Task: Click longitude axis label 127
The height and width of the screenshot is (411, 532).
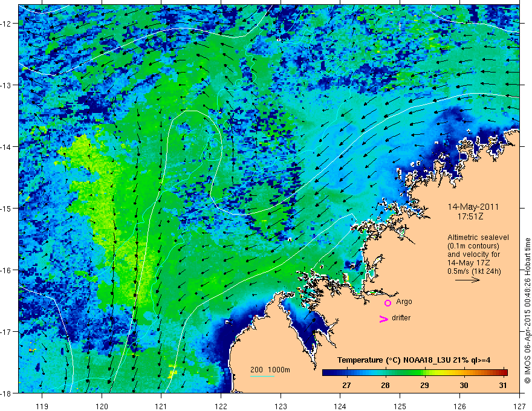Action: pyautogui.click(x=519, y=406)
